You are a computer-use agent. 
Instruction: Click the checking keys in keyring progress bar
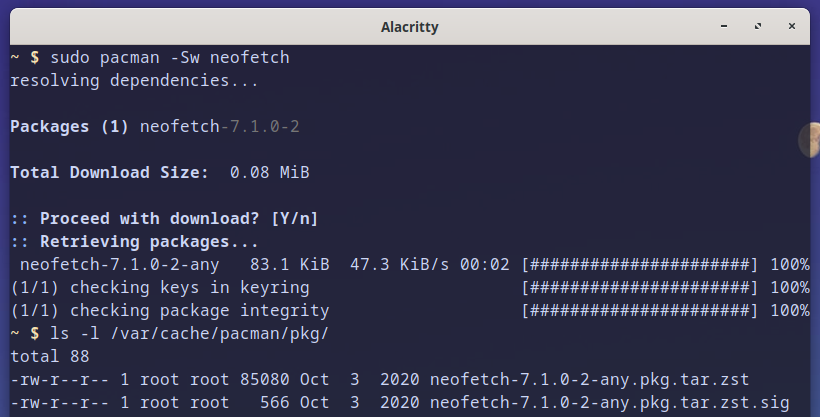pyautogui.click(x=640, y=288)
